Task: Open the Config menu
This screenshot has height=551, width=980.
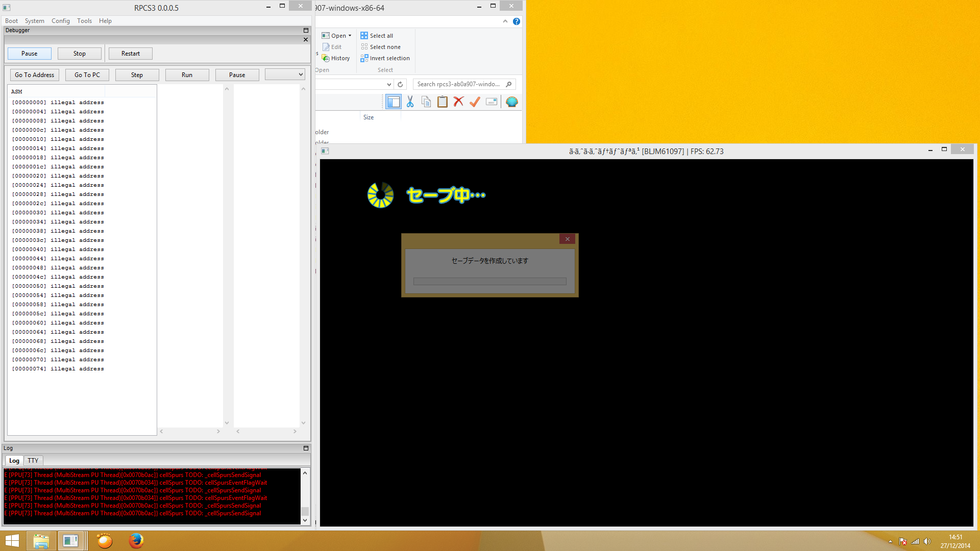Action: tap(60, 21)
